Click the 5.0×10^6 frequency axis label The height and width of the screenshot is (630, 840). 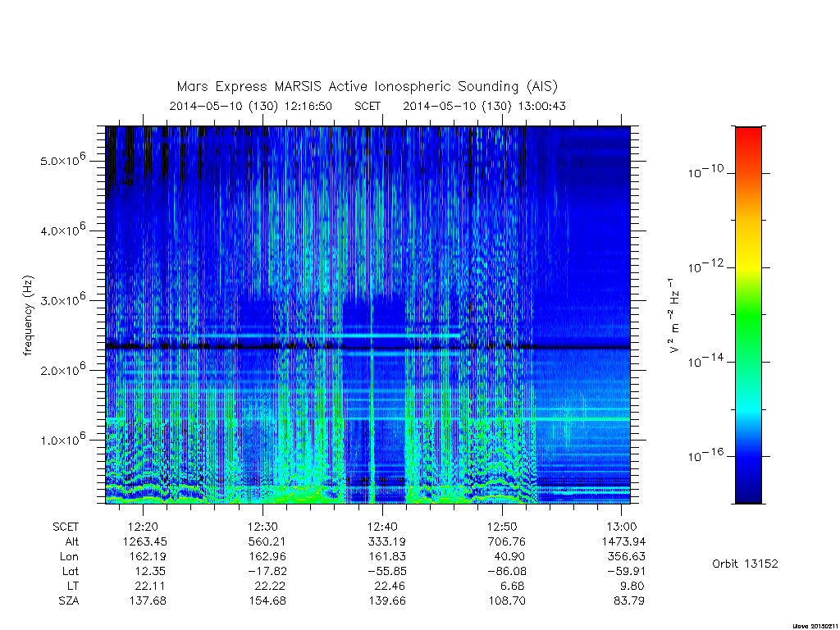coord(63,159)
